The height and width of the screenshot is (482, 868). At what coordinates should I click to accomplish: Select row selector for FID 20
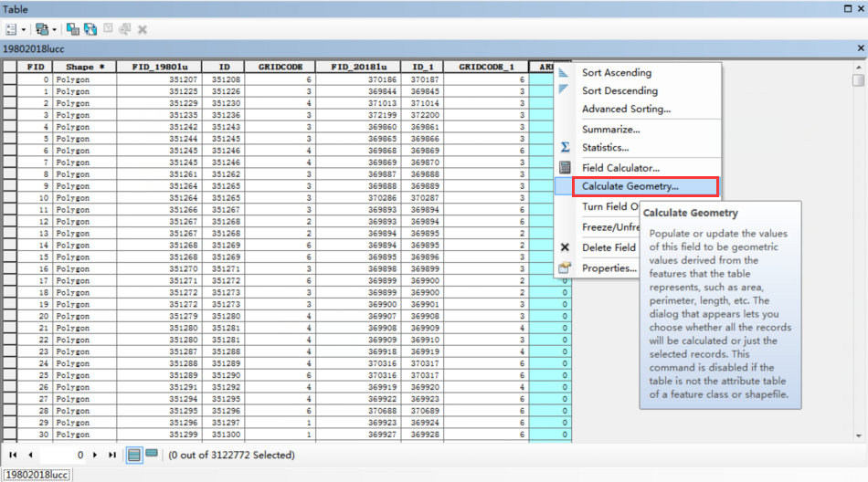[x=10, y=317]
